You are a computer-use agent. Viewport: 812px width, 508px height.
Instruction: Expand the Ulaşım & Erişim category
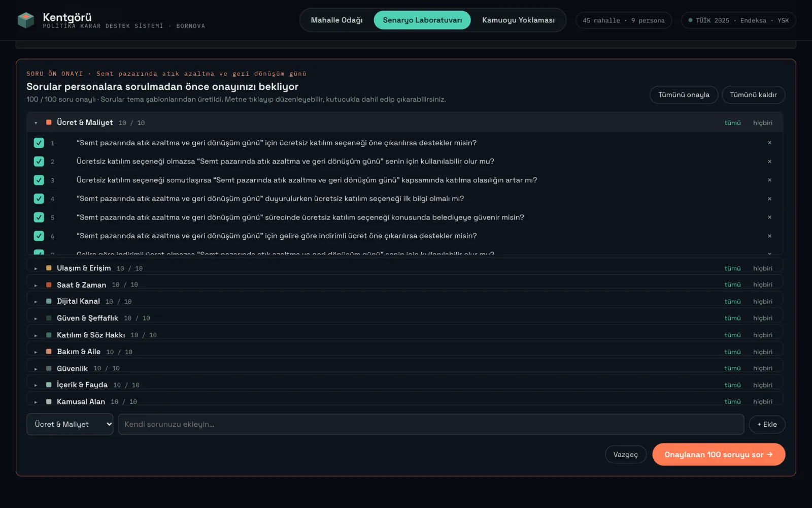36,268
